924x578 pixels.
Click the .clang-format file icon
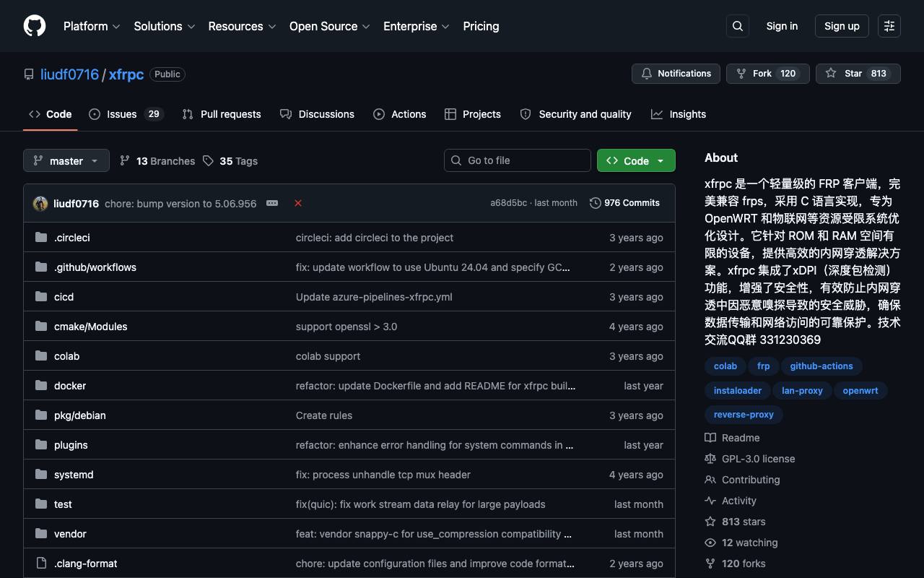41,564
